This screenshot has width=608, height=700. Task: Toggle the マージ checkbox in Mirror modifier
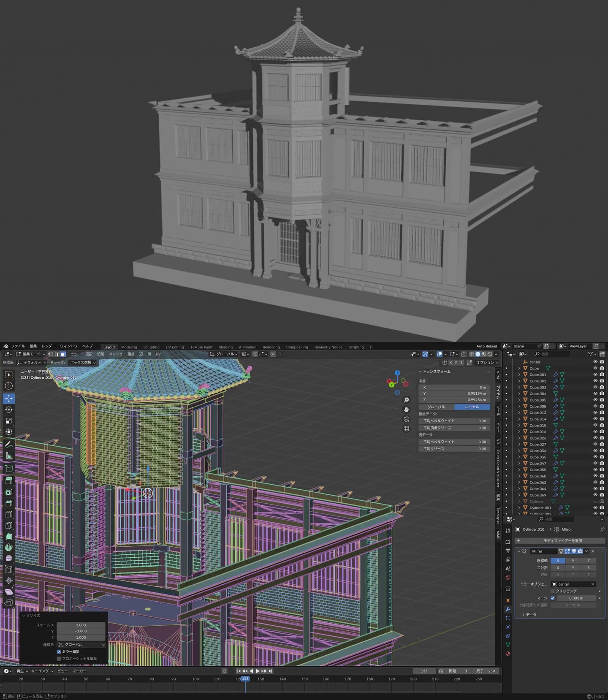click(x=552, y=598)
